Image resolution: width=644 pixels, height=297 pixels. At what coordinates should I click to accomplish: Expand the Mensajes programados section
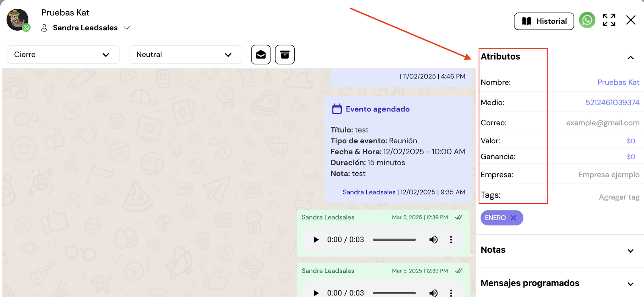pos(630,284)
